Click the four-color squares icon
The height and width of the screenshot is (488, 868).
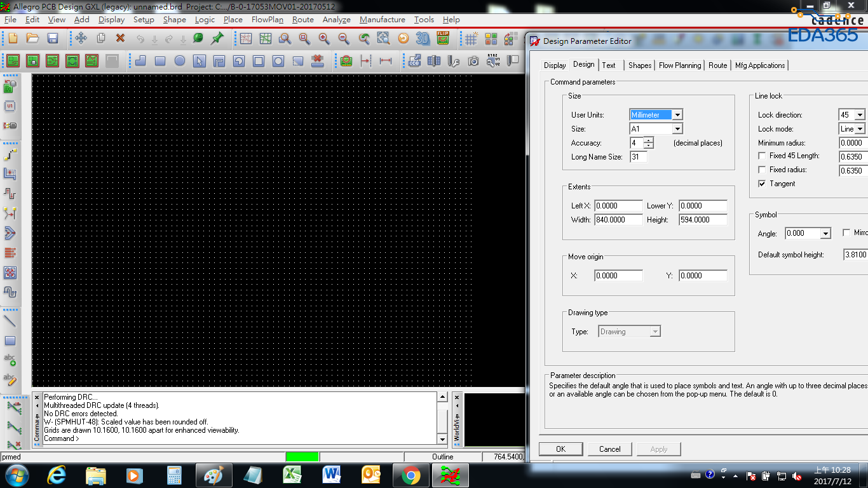pos(491,39)
